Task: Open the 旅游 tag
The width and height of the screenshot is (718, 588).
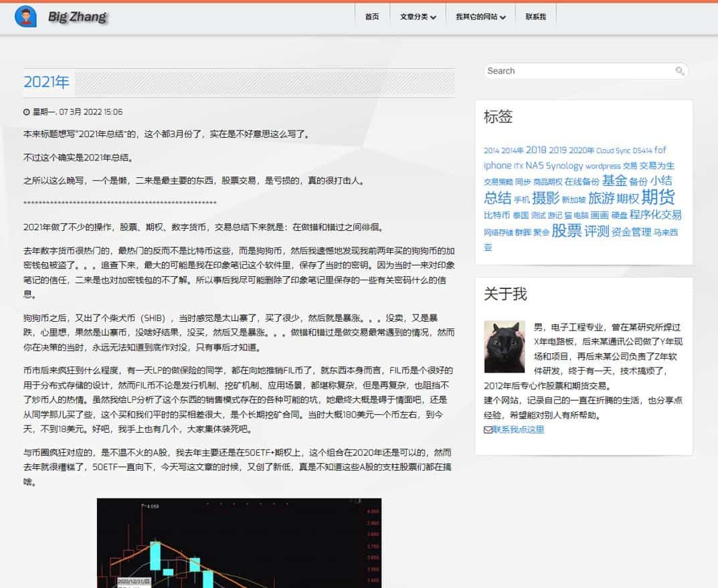Action: (602, 198)
